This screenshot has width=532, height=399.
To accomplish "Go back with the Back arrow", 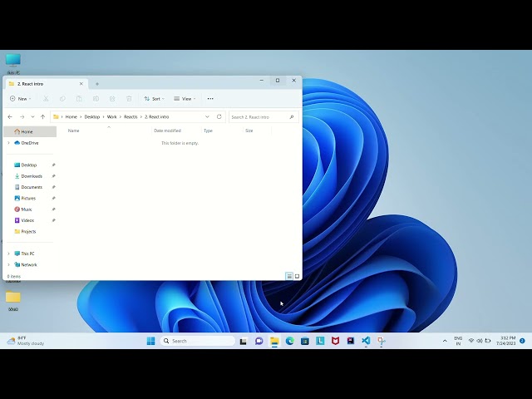I will coord(10,116).
